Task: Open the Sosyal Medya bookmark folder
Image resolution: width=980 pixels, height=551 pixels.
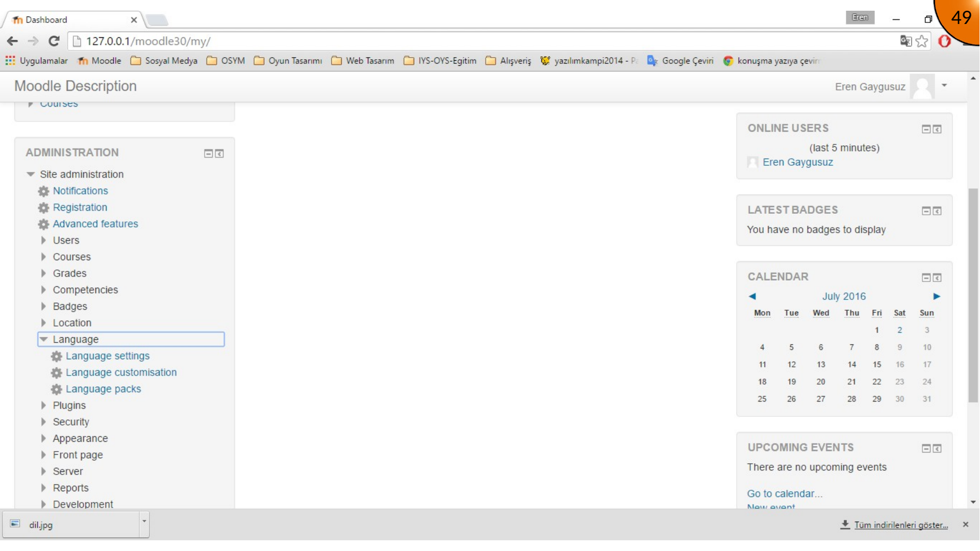Action: pos(164,61)
